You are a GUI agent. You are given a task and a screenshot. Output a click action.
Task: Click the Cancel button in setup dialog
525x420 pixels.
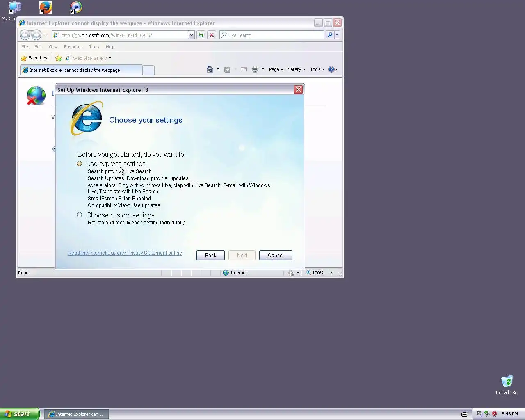point(276,255)
